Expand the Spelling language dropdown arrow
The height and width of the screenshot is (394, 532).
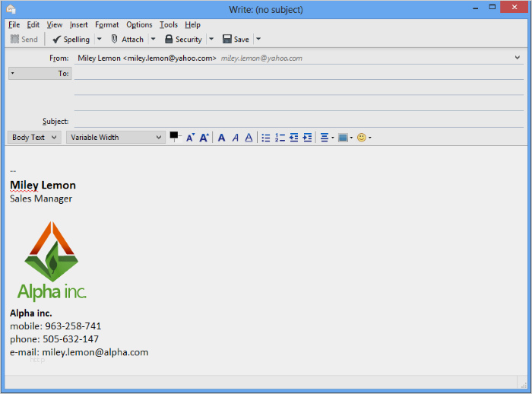[100, 40]
